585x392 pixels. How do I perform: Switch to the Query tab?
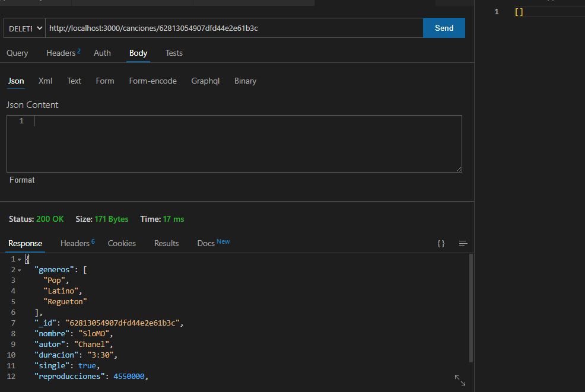17,53
